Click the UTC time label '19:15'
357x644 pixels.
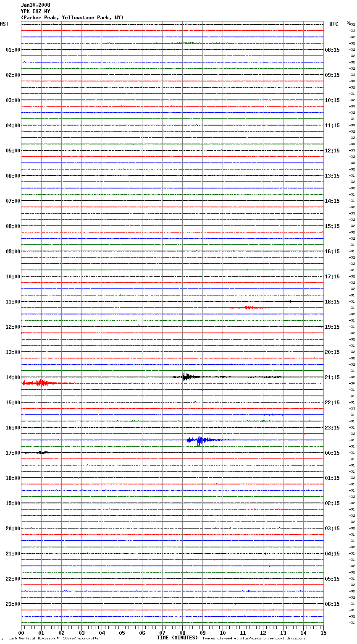[332, 327]
